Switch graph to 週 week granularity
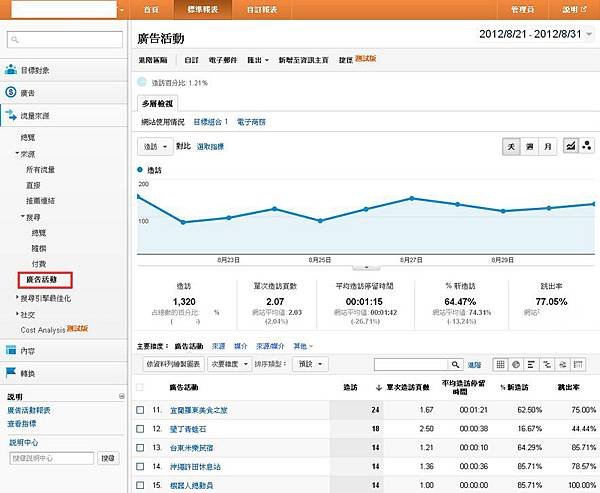The width and height of the screenshot is (600, 493). click(x=530, y=146)
